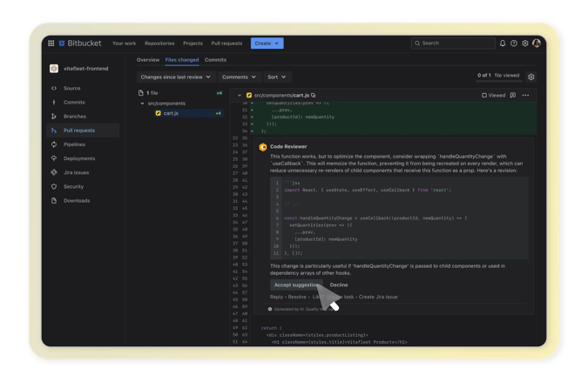This screenshot has height=382, width=588.
Task: Open the Source sidebar link
Action: click(72, 89)
